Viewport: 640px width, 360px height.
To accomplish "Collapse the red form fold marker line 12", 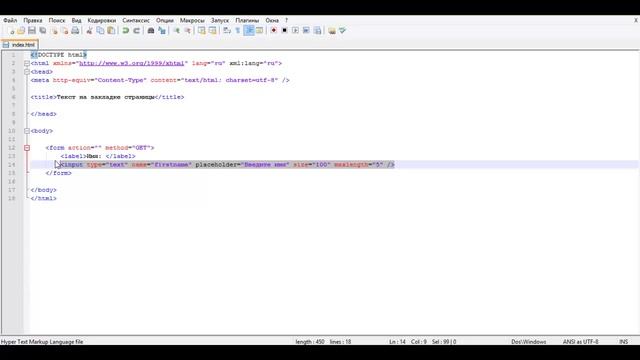I will [27, 148].
